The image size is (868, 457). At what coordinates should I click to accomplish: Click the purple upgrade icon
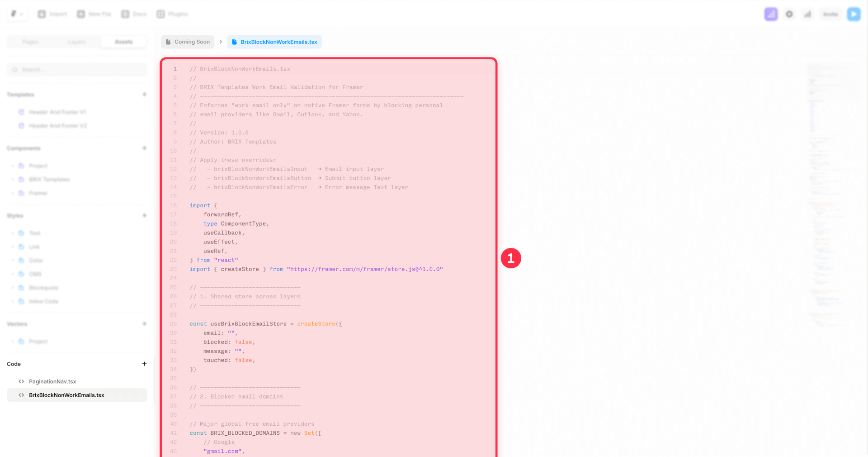tap(771, 14)
